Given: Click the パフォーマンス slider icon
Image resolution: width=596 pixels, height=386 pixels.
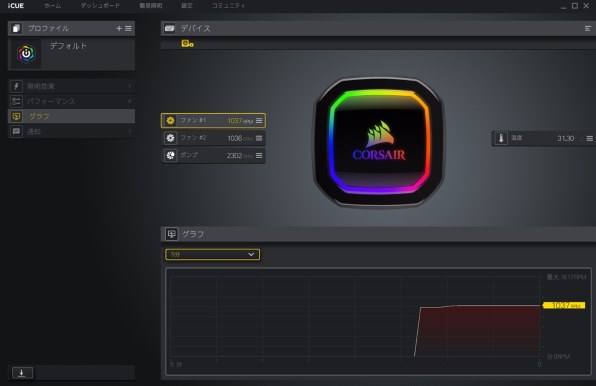Looking at the screenshot, I should coord(16,101).
